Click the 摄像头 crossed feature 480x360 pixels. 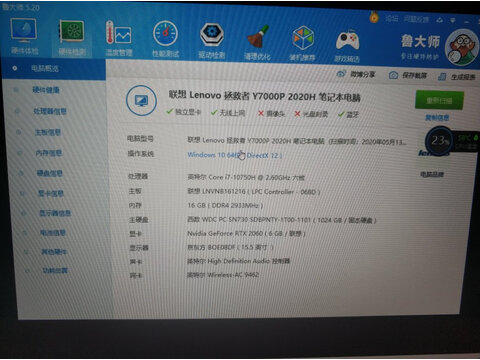pyautogui.click(x=271, y=114)
